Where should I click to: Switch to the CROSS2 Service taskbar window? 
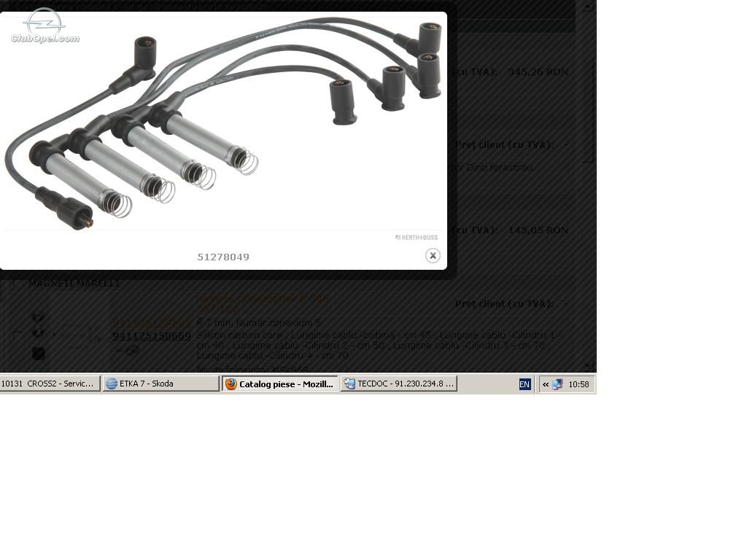pyautogui.click(x=50, y=384)
